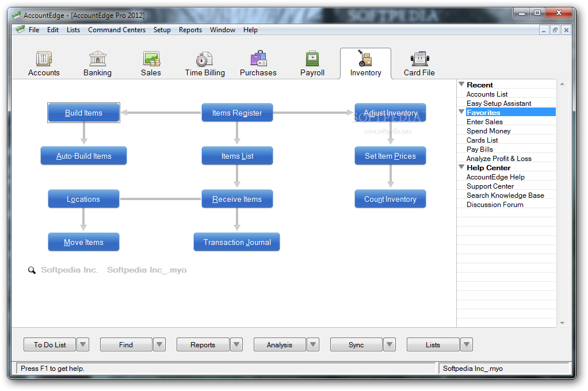588x391 pixels.
Task: Click the AccountEdge icon in menu bar
Action: (x=21, y=30)
